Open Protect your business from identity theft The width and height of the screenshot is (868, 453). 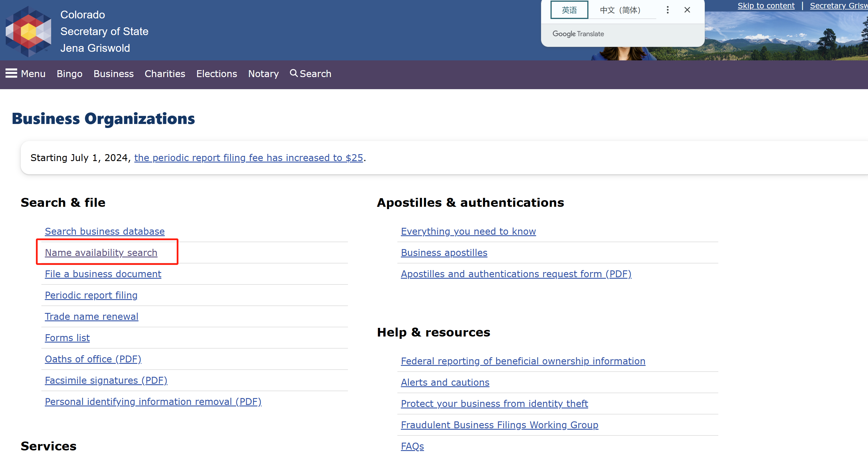point(495,404)
